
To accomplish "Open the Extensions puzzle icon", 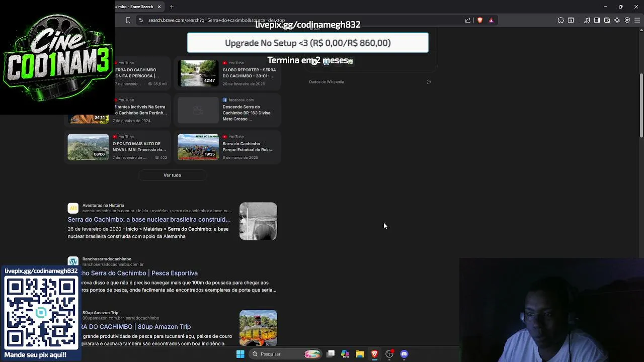I will click(x=561, y=20).
